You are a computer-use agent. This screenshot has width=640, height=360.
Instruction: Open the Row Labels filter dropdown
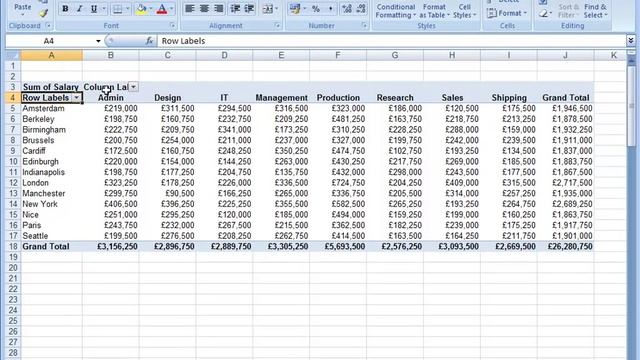coord(76,98)
